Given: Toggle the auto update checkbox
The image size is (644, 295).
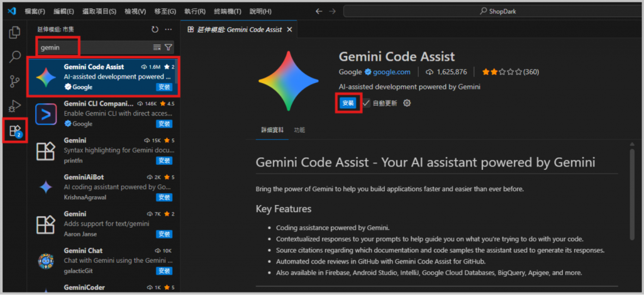Looking at the screenshot, I should [x=367, y=103].
